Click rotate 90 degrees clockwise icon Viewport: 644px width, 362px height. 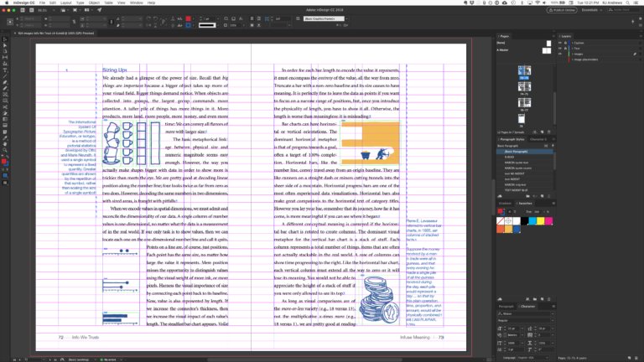148,19
